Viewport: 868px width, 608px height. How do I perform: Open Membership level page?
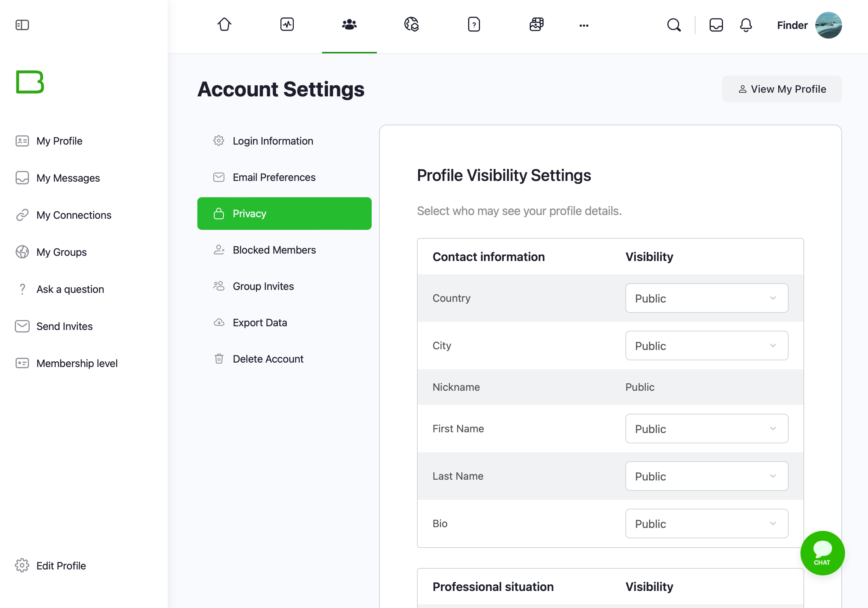77,363
